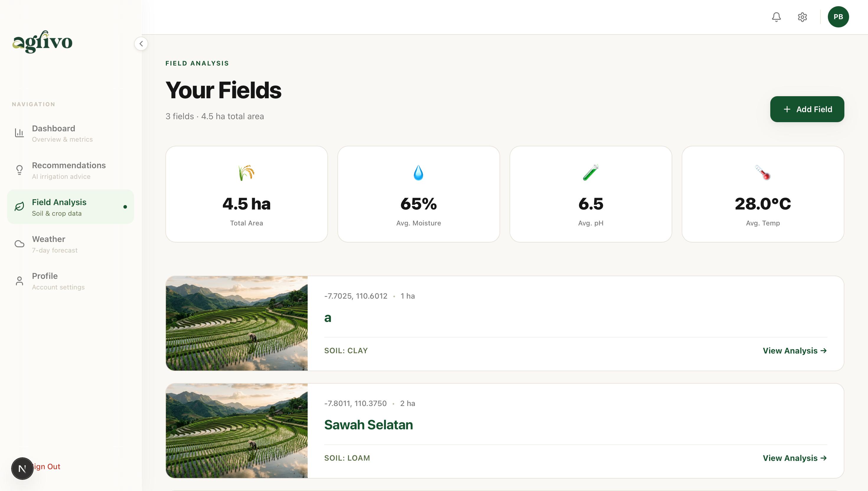This screenshot has width=868, height=491.
Task: Click the Weather cloud icon
Action: (19, 244)
